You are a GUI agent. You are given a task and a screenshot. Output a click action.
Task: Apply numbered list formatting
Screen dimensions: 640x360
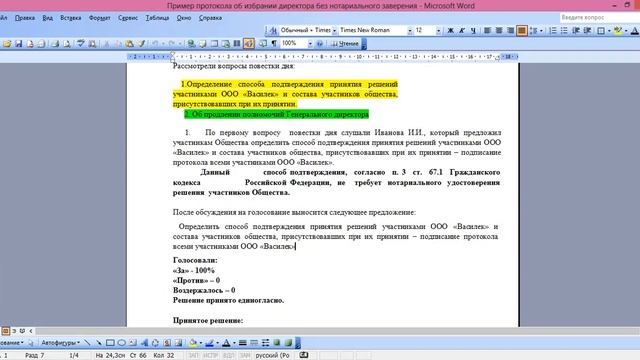(553, 31)
